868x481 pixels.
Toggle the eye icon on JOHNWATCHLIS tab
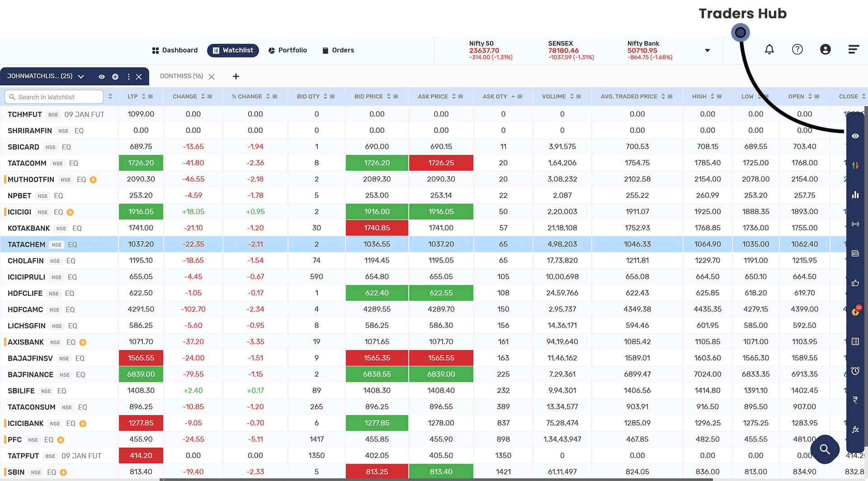[102, 77]
